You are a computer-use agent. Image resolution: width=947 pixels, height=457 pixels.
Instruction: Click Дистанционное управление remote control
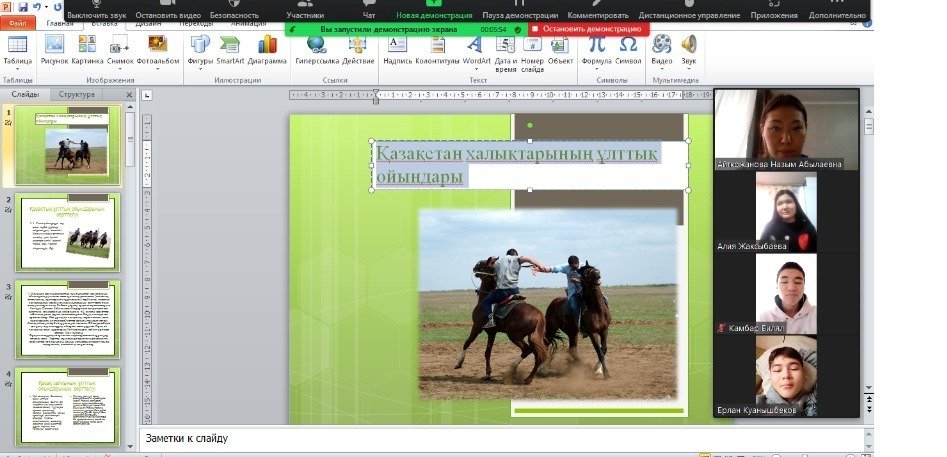(x=689, y=10)
